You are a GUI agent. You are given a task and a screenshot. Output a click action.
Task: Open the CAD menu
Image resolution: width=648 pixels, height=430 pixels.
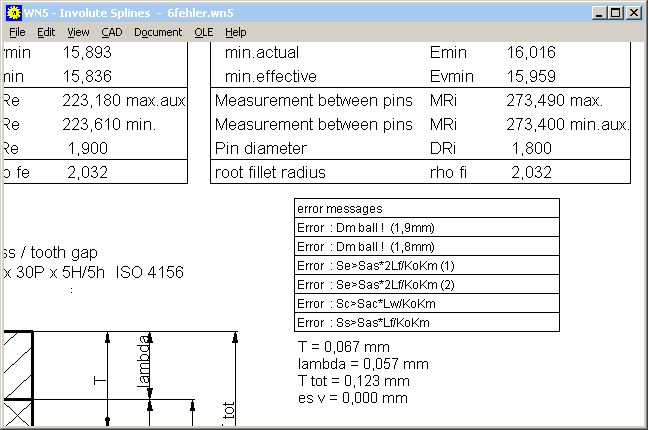tap(112, 32)
